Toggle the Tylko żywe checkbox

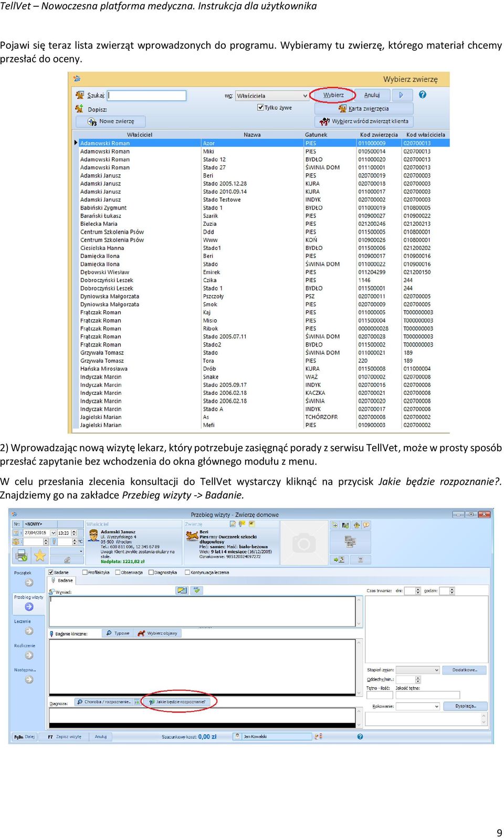point(260,108)
